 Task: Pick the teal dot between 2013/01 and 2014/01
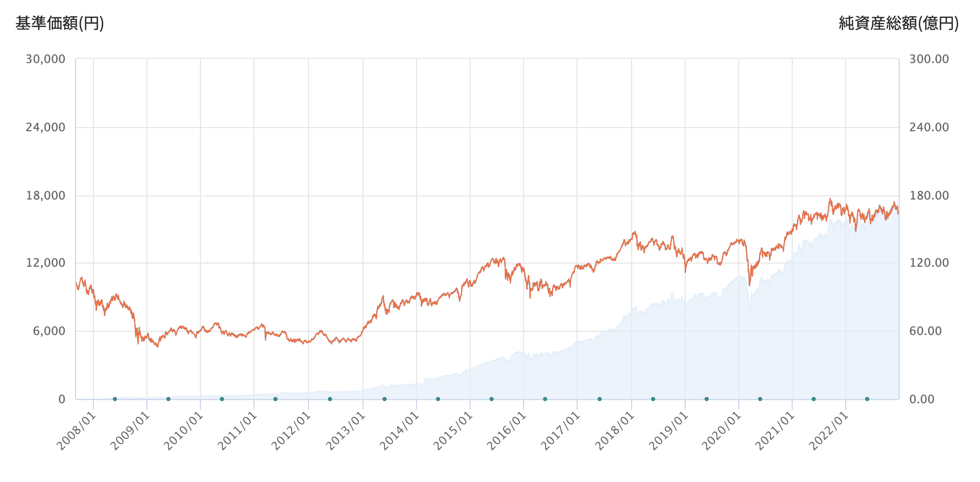click(385, 399)
